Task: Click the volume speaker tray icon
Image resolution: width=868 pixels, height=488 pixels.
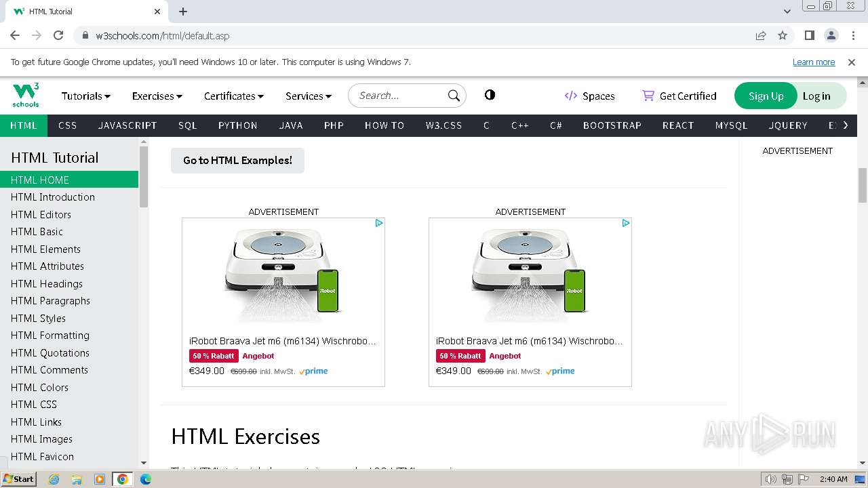Action: (770, 479)
